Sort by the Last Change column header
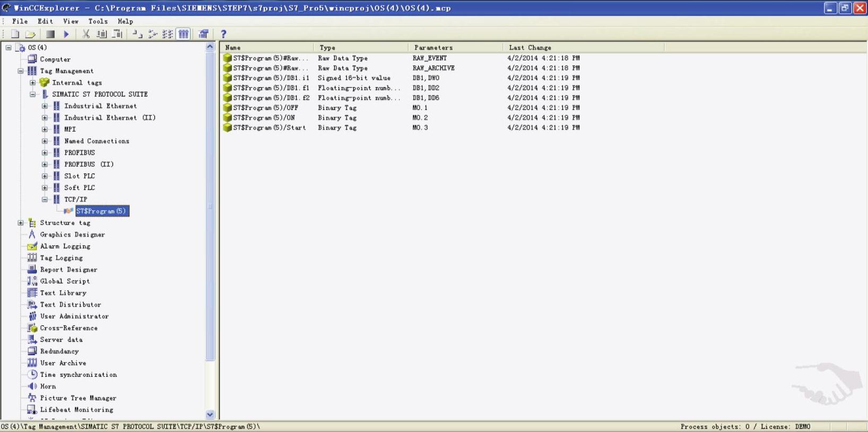Image resolution: width=868 pixels, height=432 pixels. [x=530, y=48]
